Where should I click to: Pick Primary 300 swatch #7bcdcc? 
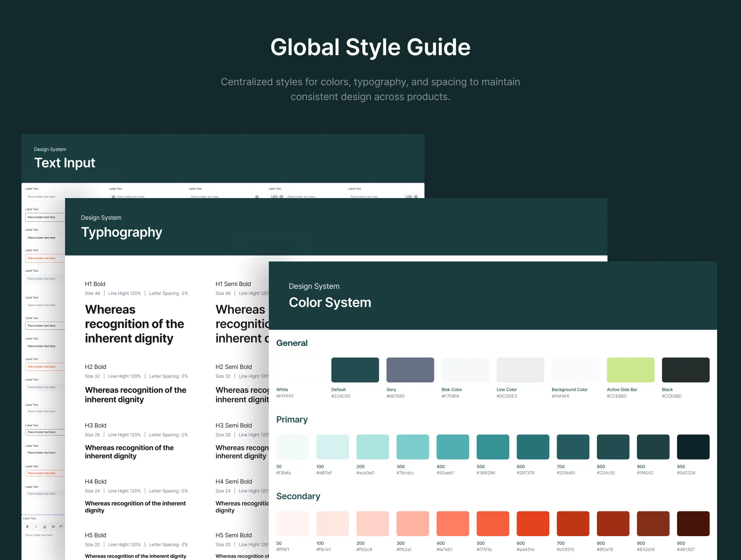pos(413,447)
